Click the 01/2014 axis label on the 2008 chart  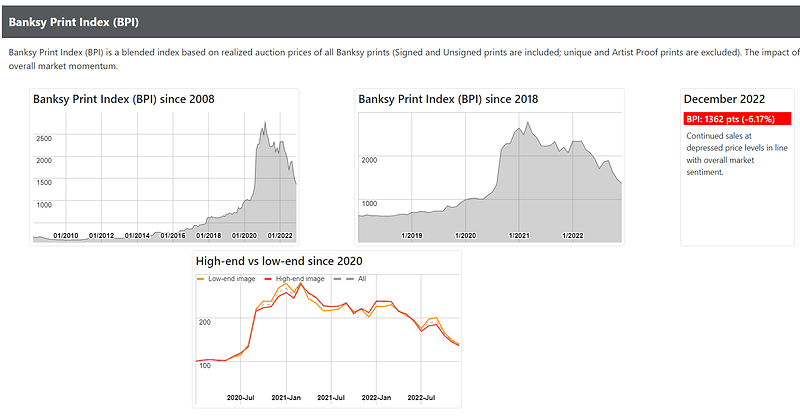coord(137,236)
